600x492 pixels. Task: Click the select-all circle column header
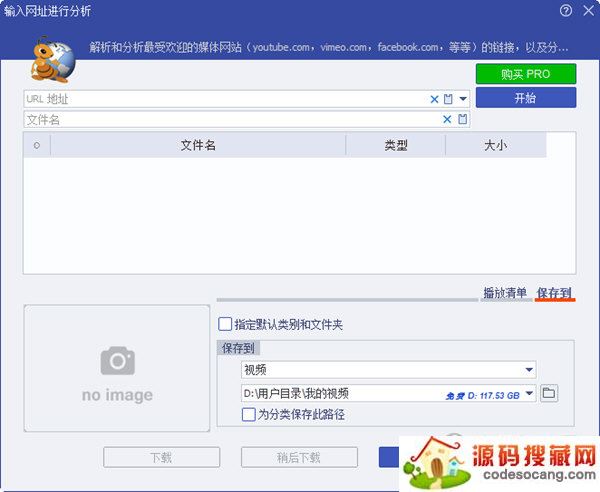click(x=37, y=145)
